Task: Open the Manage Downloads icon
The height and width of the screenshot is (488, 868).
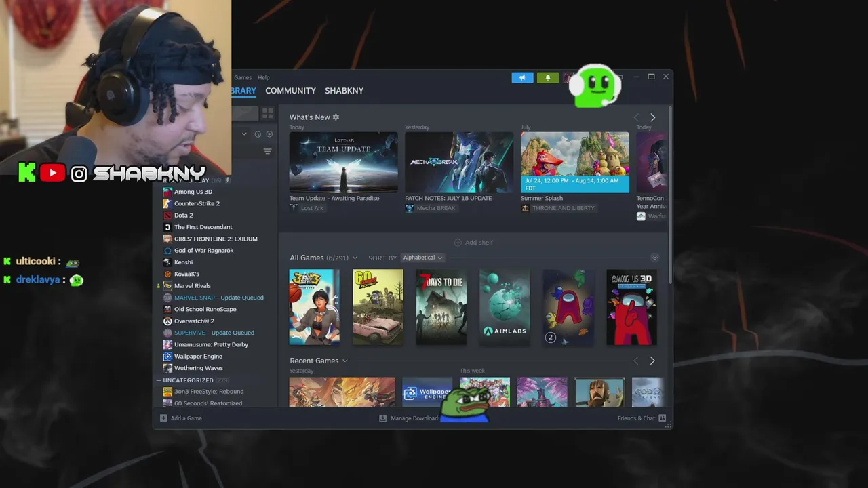Action: pos(382,418)
